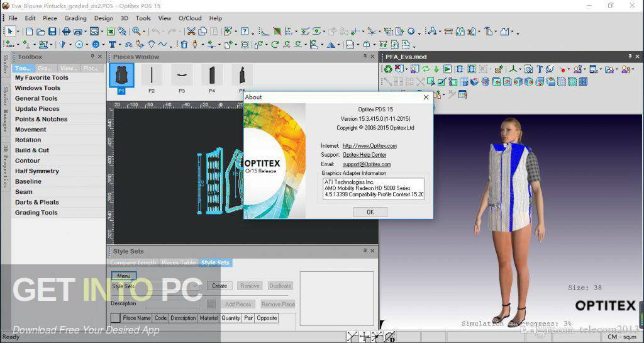This screenshot has height=343, width=644.
Task: Switch to the Gra... toolbox tab
Action: [45, 68]
